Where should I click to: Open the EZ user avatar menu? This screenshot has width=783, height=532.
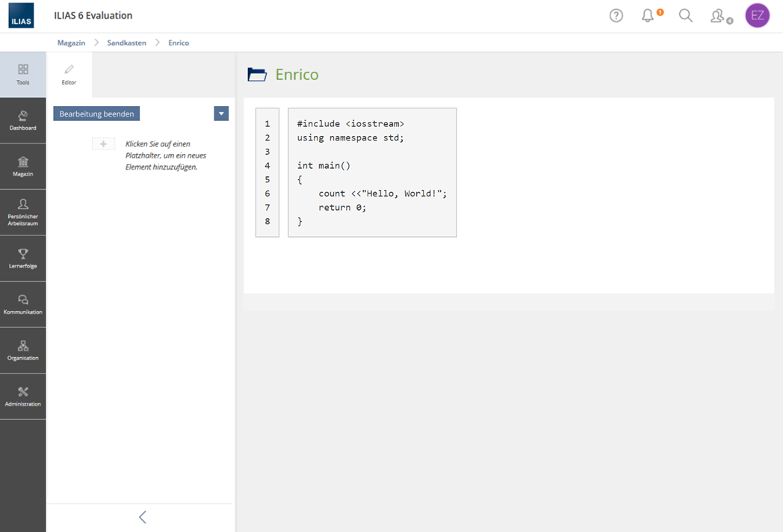coord(757,16)
